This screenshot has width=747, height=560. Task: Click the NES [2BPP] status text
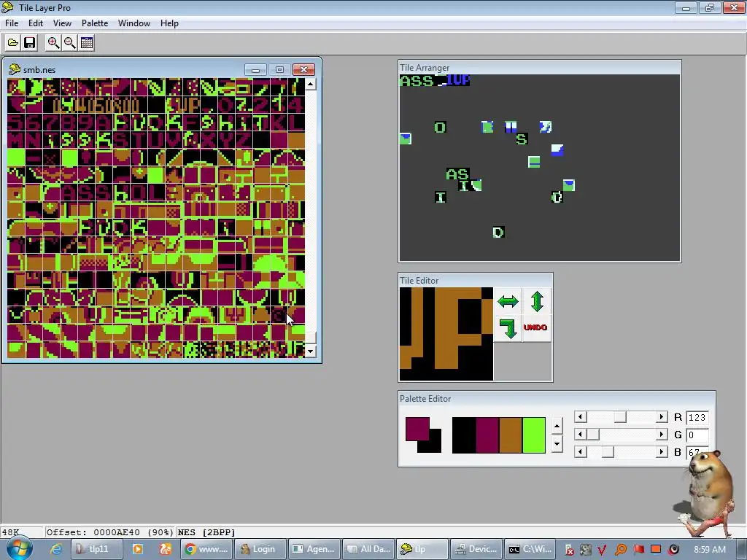click(206, 532)
